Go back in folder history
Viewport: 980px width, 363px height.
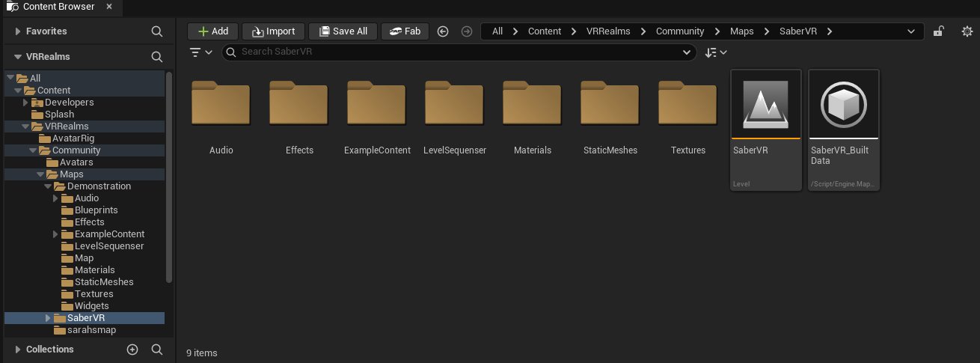[443, 31]
